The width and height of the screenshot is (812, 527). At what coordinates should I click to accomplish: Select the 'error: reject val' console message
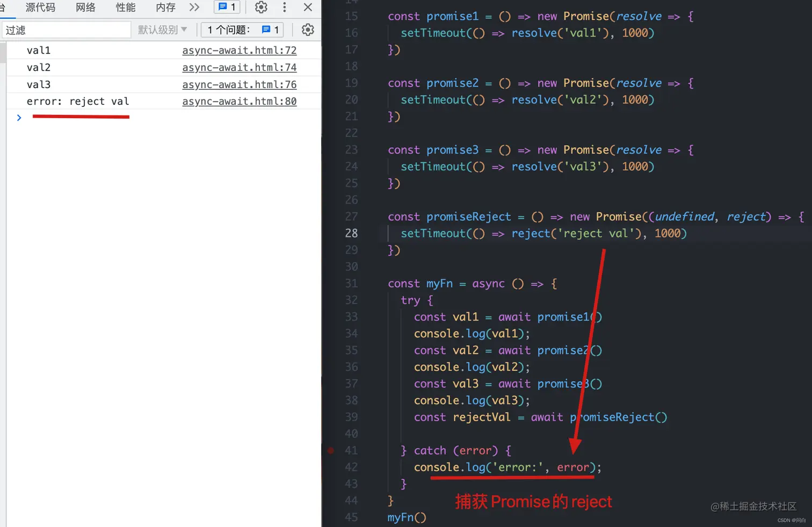[78, 102]
